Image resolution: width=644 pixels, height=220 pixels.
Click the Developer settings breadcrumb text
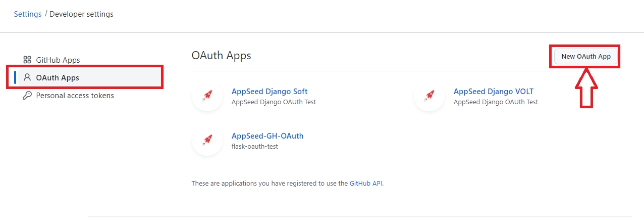[x=81, y=14]
